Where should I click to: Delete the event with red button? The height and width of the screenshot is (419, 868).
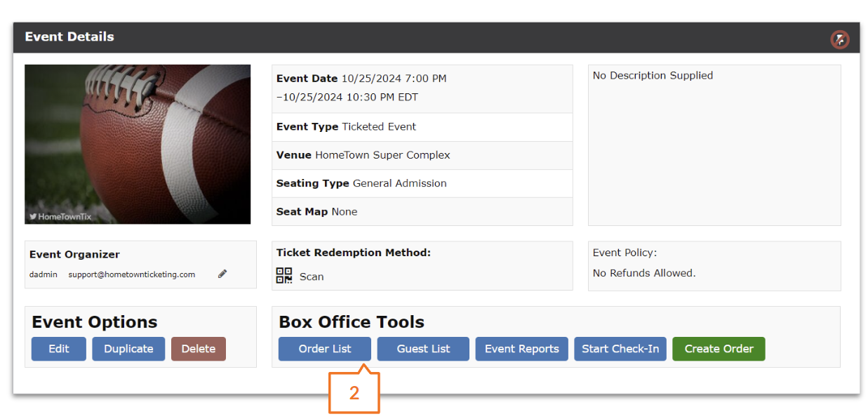[x=199, y=349]
